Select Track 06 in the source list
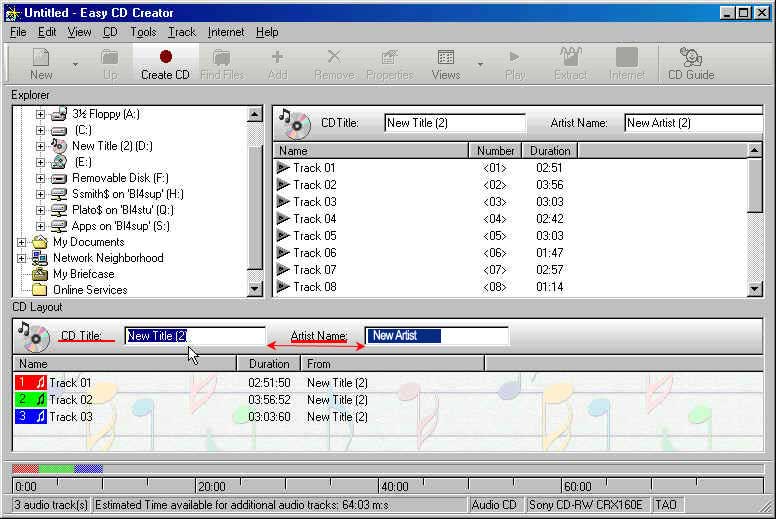The width and height of the screenshot is (776, 519). pyautogui.click(x=314, y=253)
